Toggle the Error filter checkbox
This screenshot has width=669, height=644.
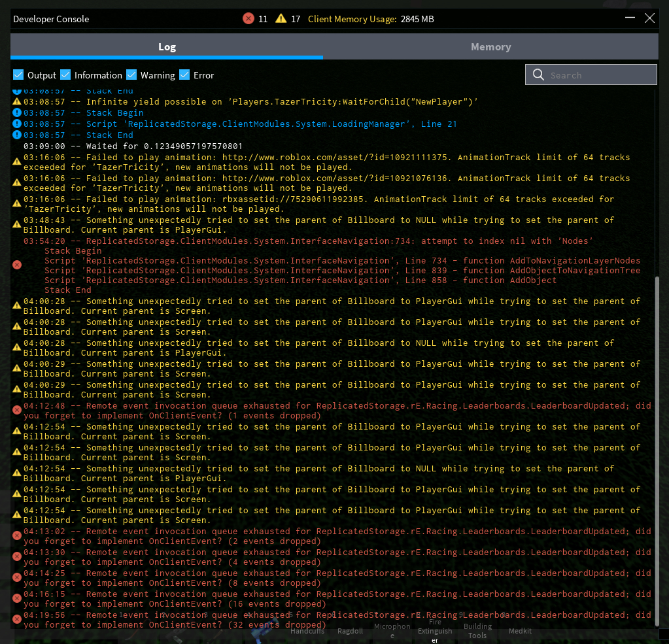click(x=184, y=75)
